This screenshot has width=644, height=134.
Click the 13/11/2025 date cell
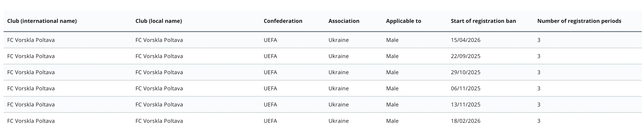466,105
